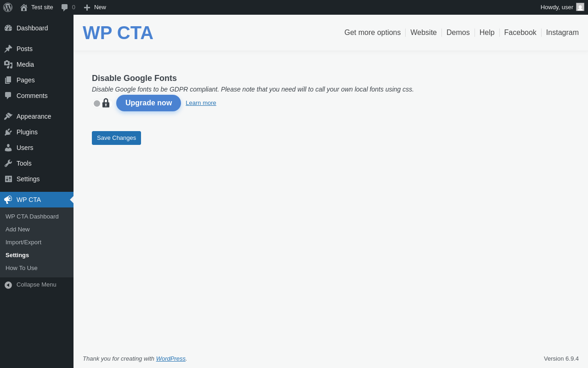
Task: Click the Posts pushpin icon
Action: (8, 49)
